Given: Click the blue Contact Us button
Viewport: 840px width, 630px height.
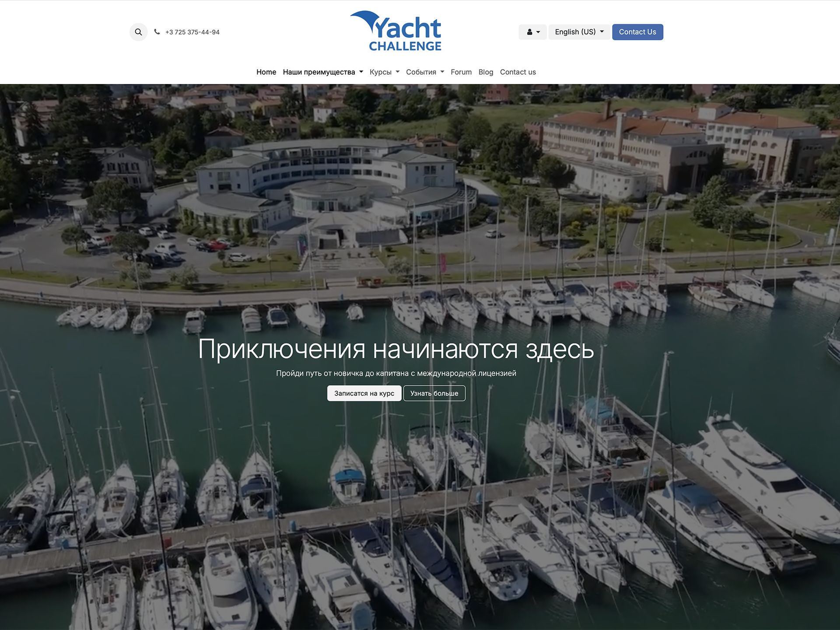Looking at the screenshot, I should 637,32.
